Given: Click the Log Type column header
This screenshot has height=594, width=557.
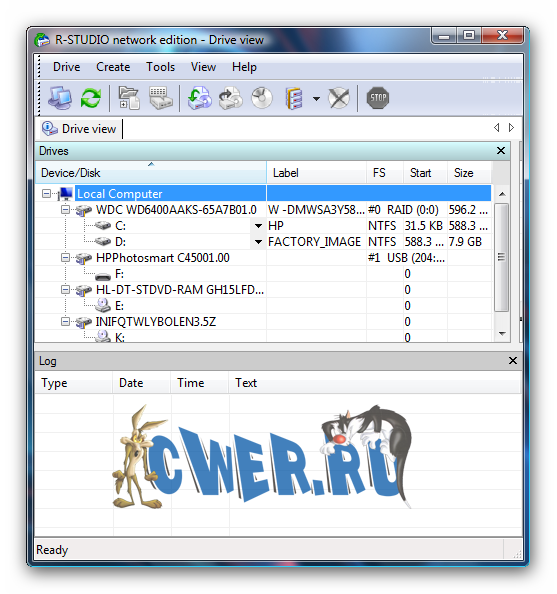Looking at the screenshot, I should (x=74, y=383).
